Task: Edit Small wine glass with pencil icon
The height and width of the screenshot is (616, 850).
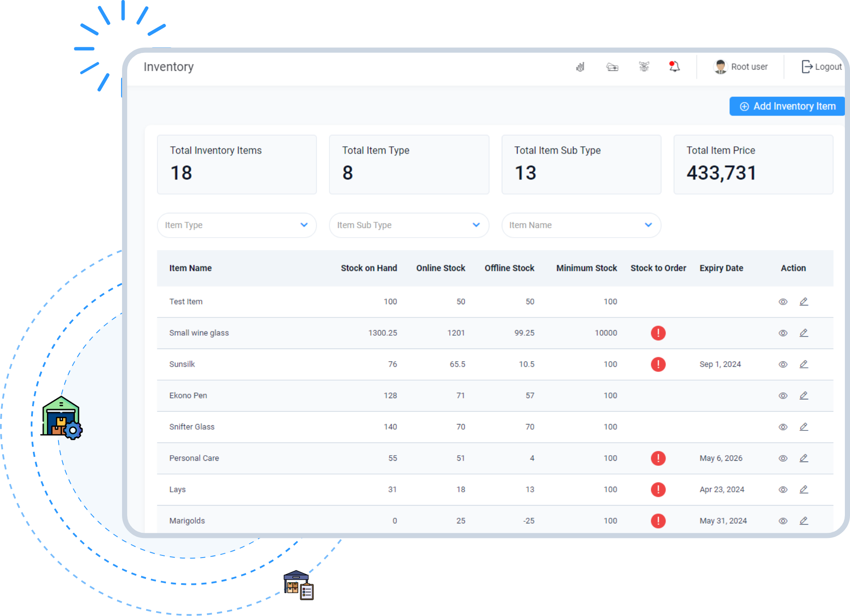Action: [804, 333]
